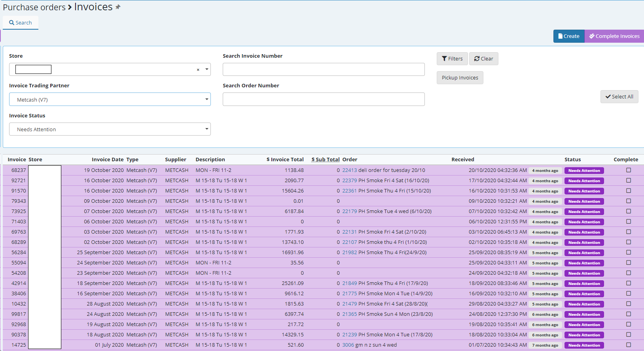Open order 21479 link
Screen dimensions: 644x351
click(350, 304)
